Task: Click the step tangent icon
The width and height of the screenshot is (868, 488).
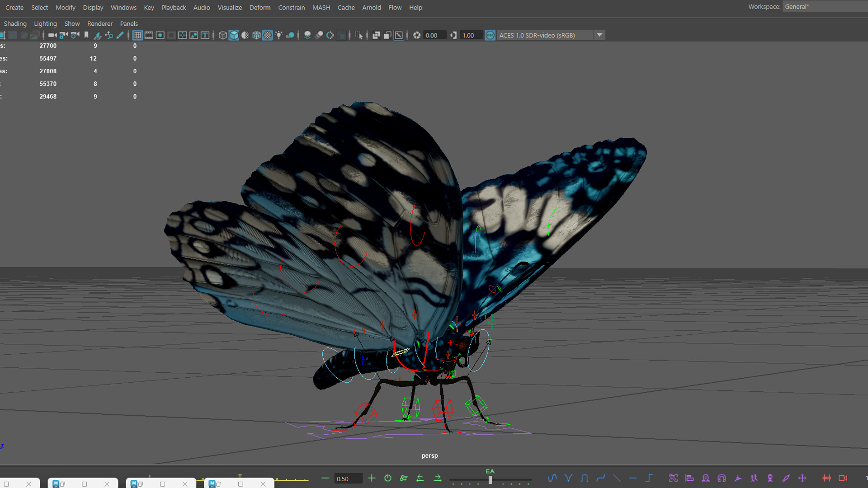Action: (649, 478)
